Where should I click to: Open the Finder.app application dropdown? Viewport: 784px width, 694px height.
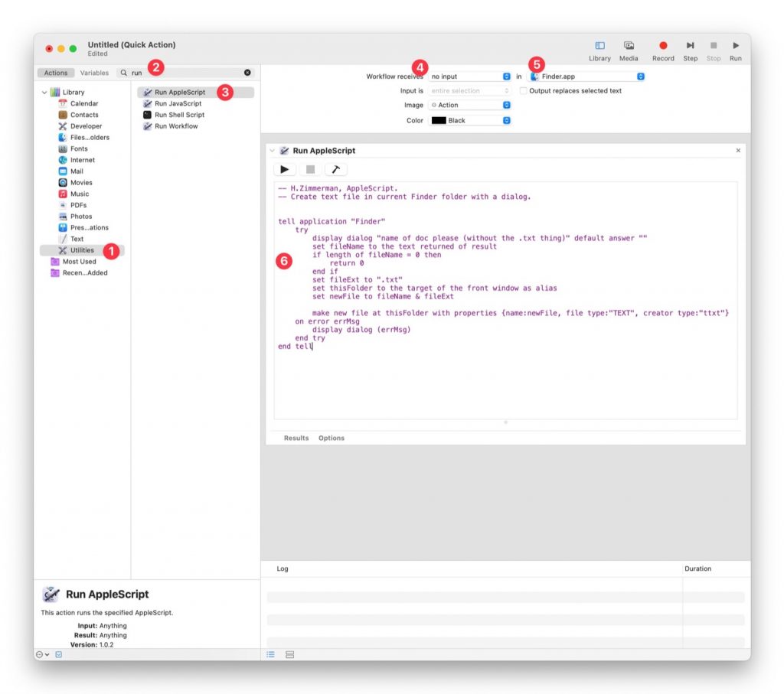(587, 77)
